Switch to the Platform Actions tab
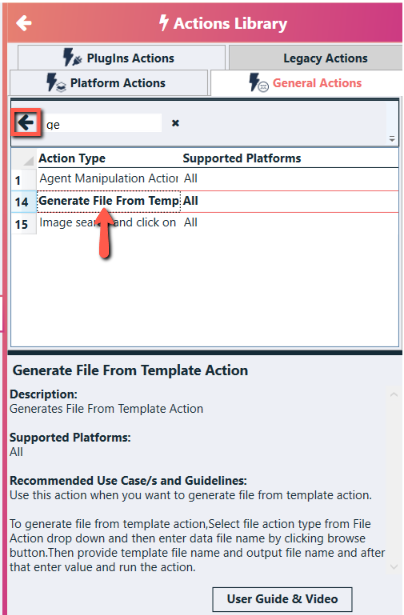The width and height of the screenshot is (404, 615). coord(108,83)
